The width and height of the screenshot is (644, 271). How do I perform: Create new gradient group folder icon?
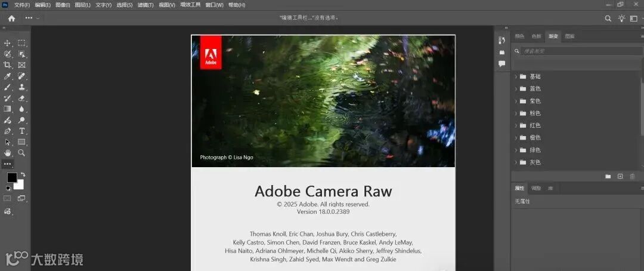pos(608,177)
